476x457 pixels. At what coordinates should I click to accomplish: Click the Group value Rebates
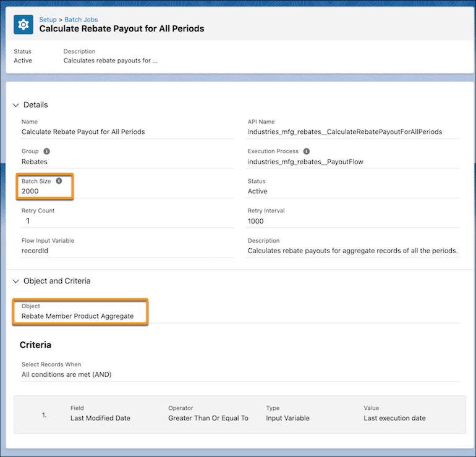[34, 162]
